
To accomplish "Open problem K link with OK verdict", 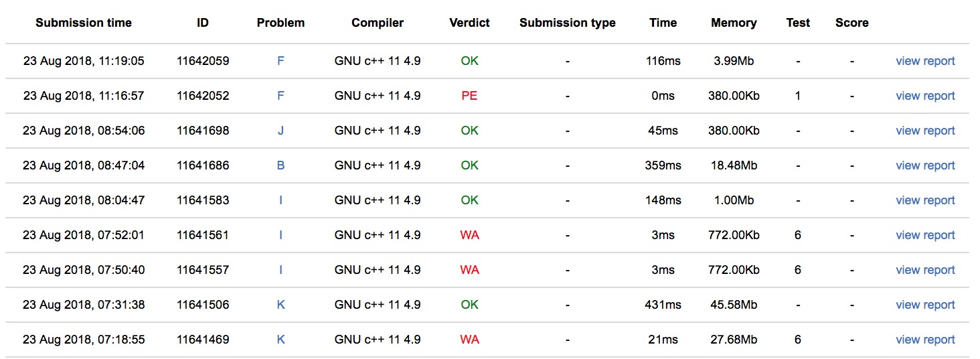I will [280, 305].
